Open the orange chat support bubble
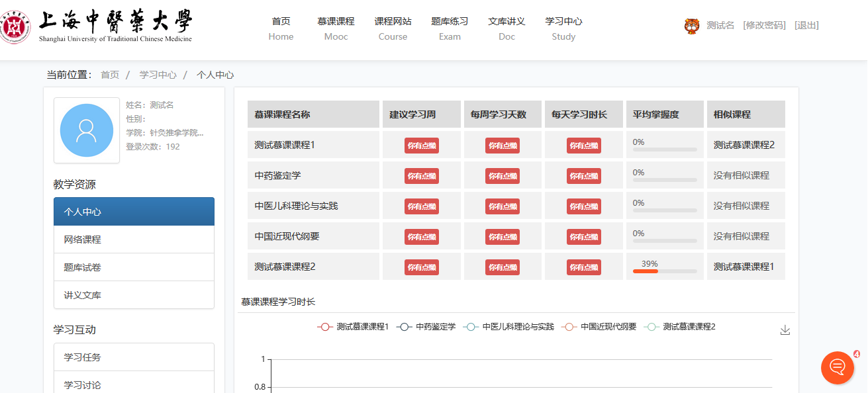The width and height of the screenshot is (868, 393). click(838, 367)
